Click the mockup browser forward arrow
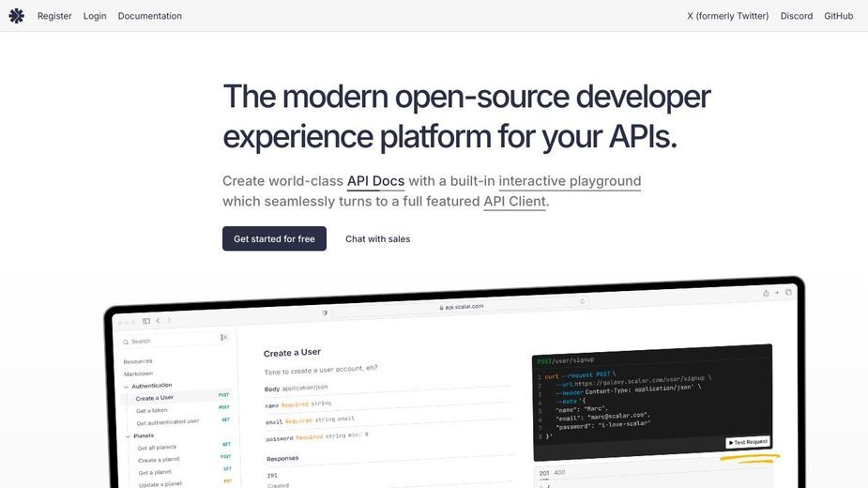Image resolution: width=868 pixels, height=488 pixels. (170, 320)
